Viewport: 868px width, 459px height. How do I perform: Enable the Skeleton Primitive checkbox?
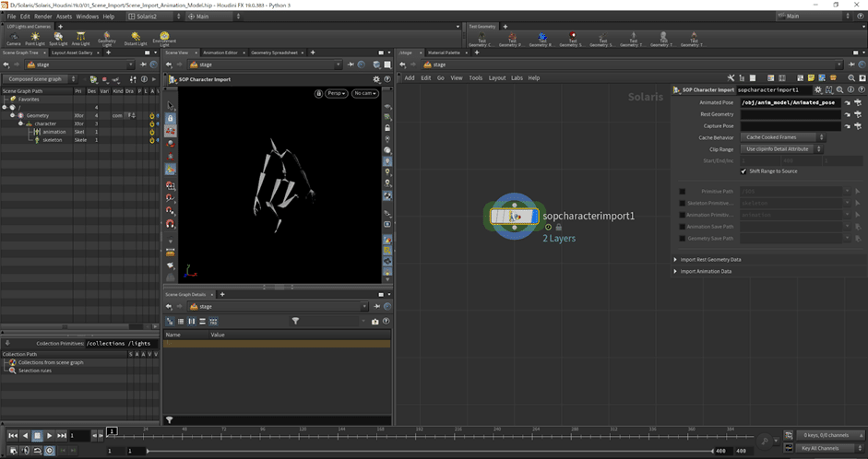683,203
